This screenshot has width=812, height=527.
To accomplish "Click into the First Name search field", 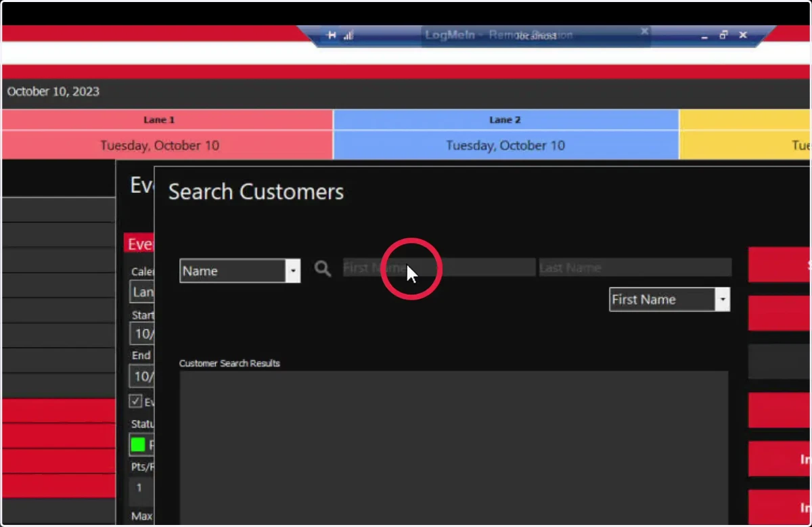I will point(439,267).
